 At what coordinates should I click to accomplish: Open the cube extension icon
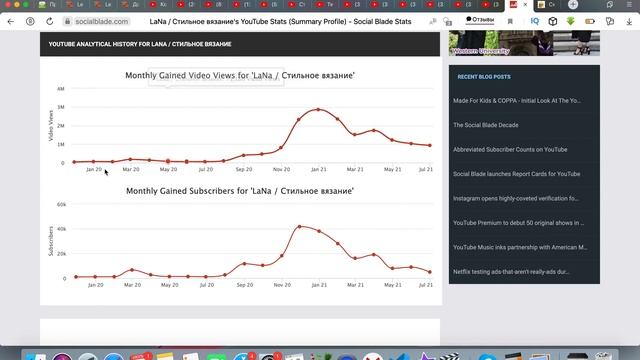(x=553, y=21)
